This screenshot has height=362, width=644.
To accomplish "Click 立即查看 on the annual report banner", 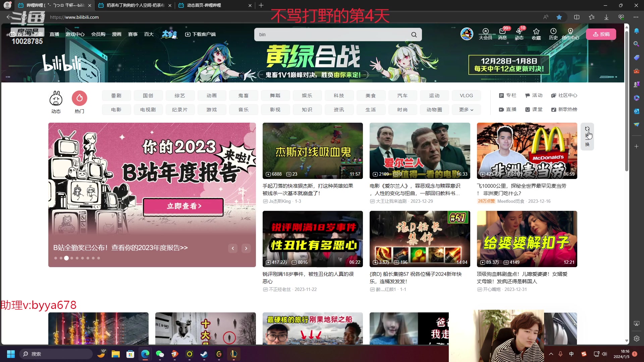I will coord(183,206).
